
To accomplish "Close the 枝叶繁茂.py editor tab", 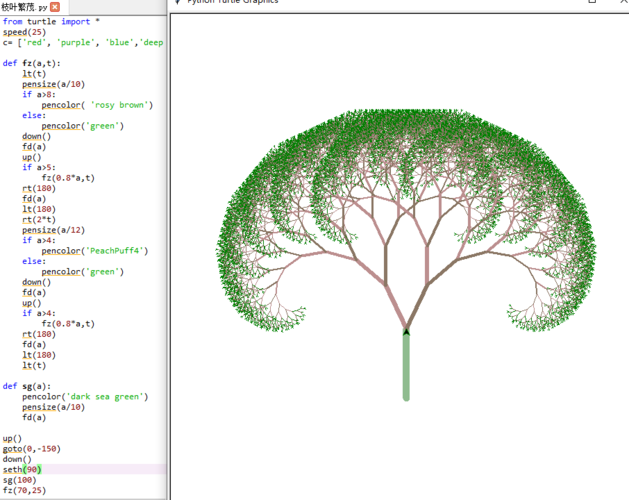I will [56, 7].
